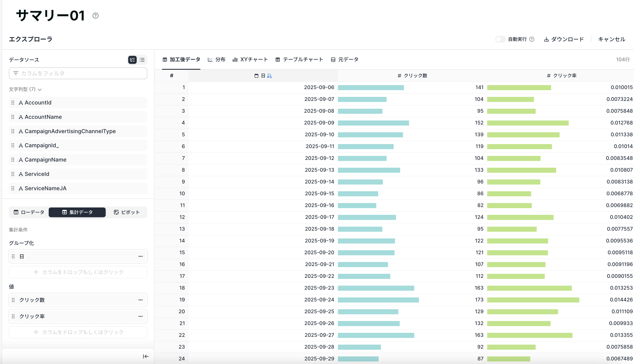The height and width of the screenshot is (364, 634).
Task: Toggle the 自動実行 switch
Action: coord(500,39)
